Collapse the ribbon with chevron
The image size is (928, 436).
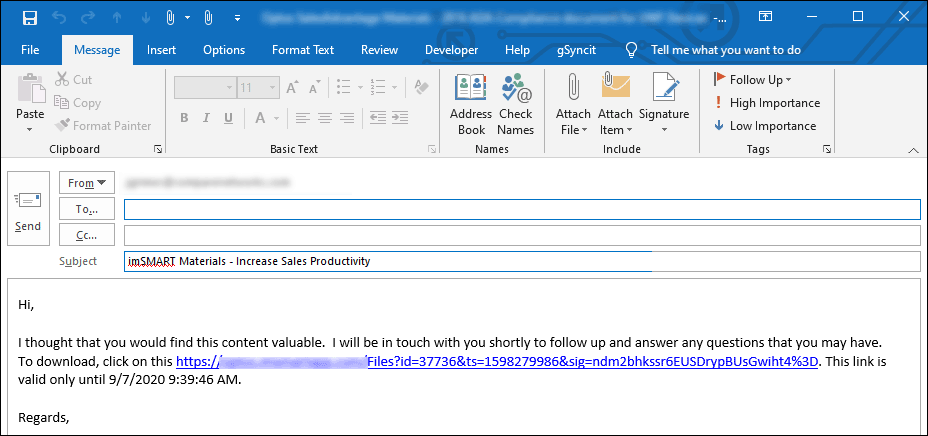912,151
